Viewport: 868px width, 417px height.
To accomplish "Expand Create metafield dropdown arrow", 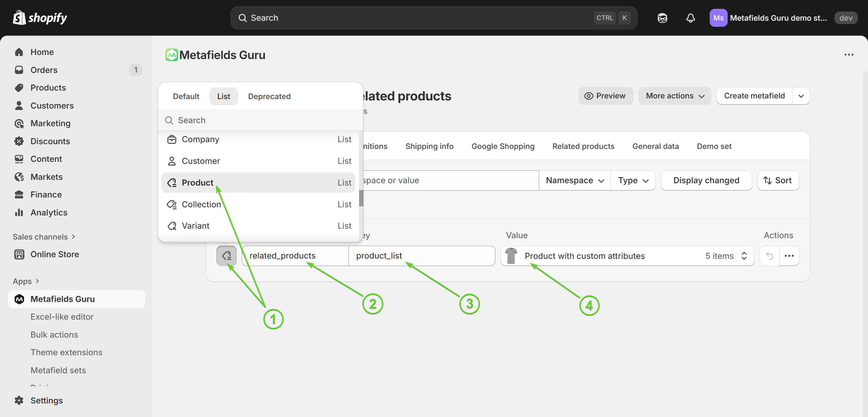I will pyautogui.click(x=801, y=96).
